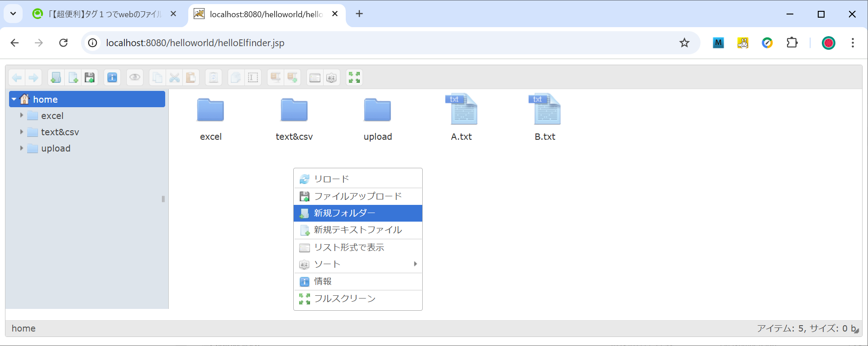Viewport: 868px width, 346px height.
Task: Click the home path in status bar
Action: click(24, 328)
